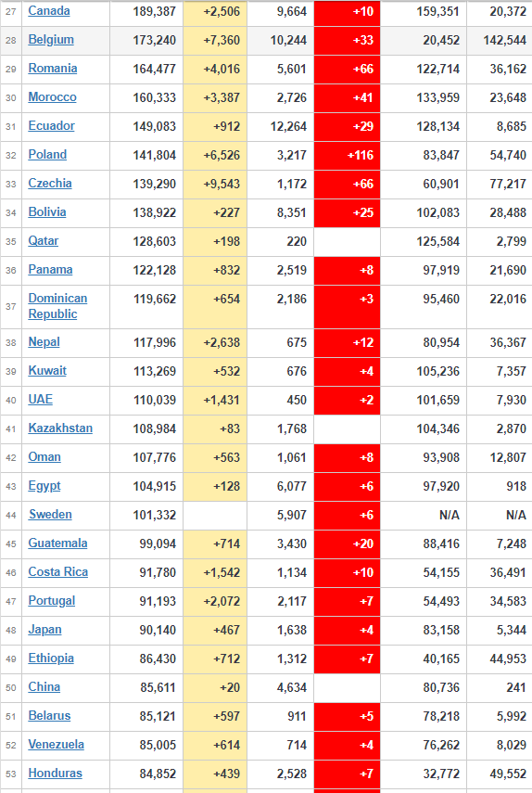This screenshot has height=793, width=532.
Task: Click the Czechia link
Action: coord(50,184)
